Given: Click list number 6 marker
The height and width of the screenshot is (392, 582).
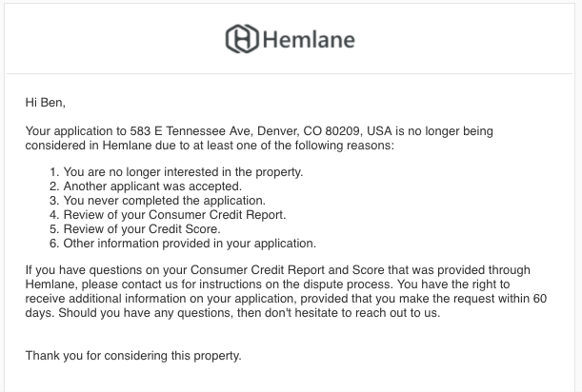Looking at the screenshot, I should tap(54, 244).
